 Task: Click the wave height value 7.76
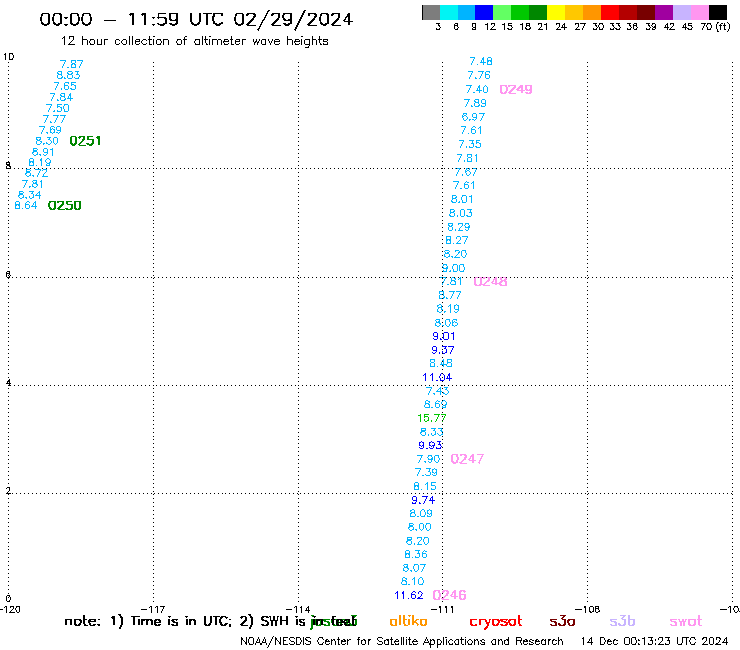[x=479, y=75]
